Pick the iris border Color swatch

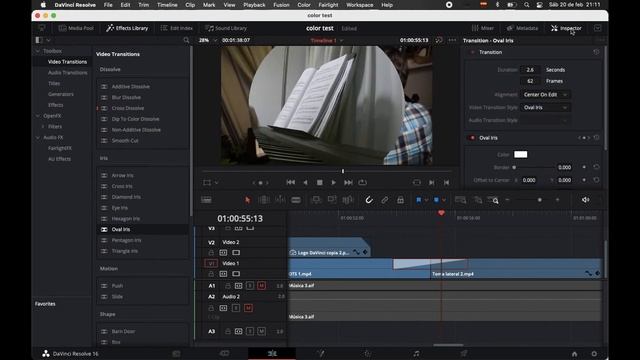pos(520,154)
